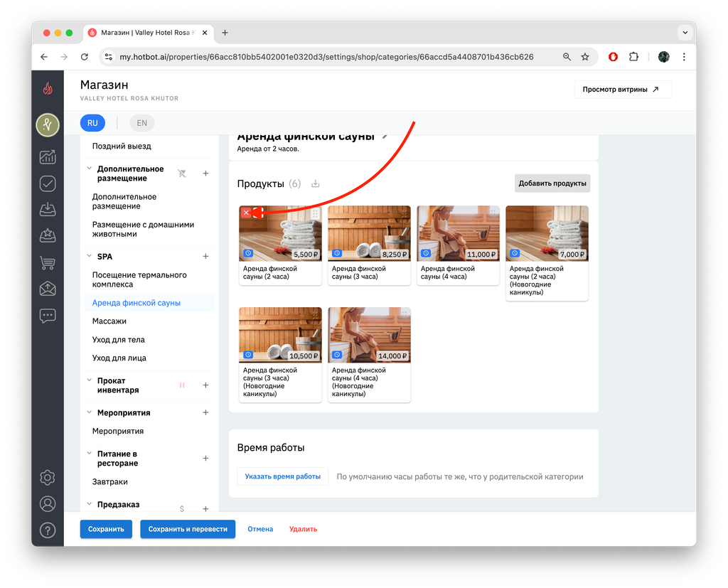Viewport: 728px width, 588px height.
Task: Open the Аренда финской сауны (3 часа) 8,250 ₽ thumbnail
Action: [x=369, y=233]
